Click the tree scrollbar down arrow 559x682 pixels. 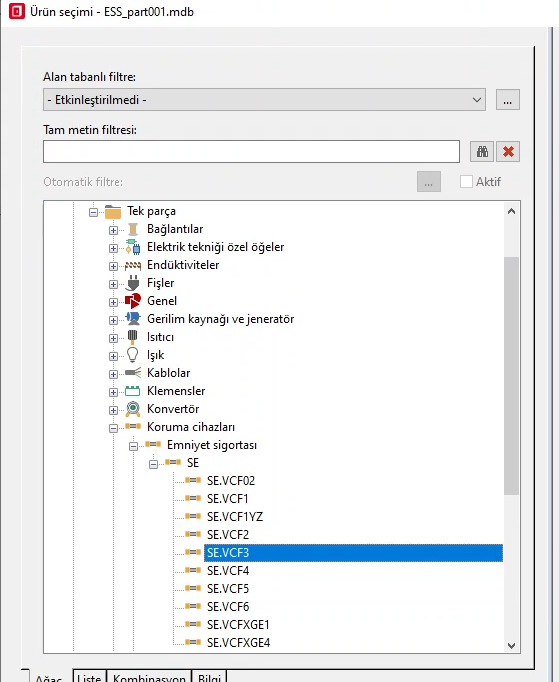511,645
